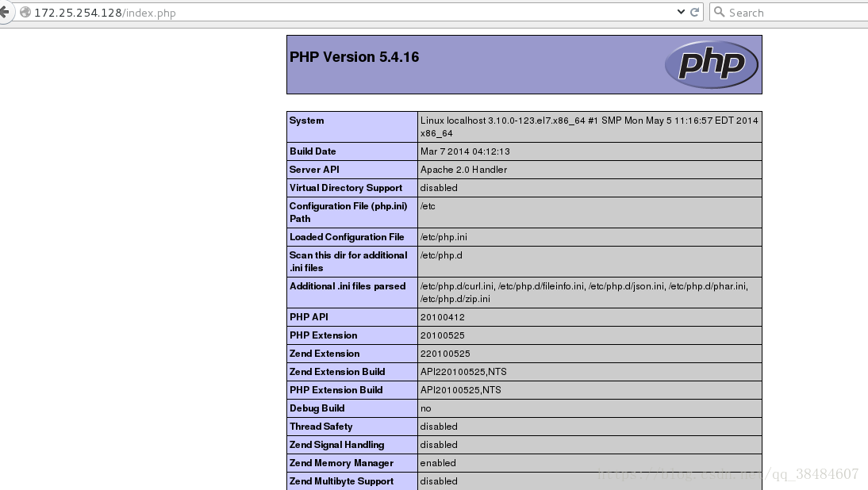
Task: Click the '20100412' PHP API value
Action: click(x=442, y=317)
